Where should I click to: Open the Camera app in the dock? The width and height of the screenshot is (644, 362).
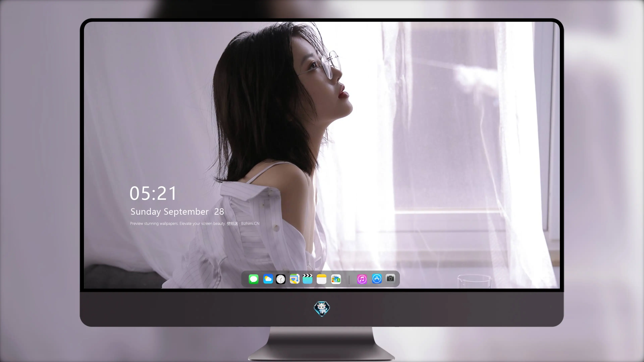coord(390,278)
